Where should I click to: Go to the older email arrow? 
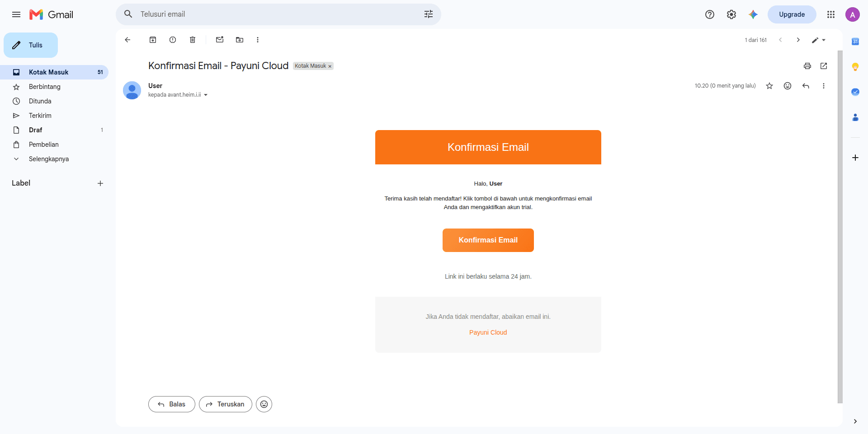pos(798,40)
